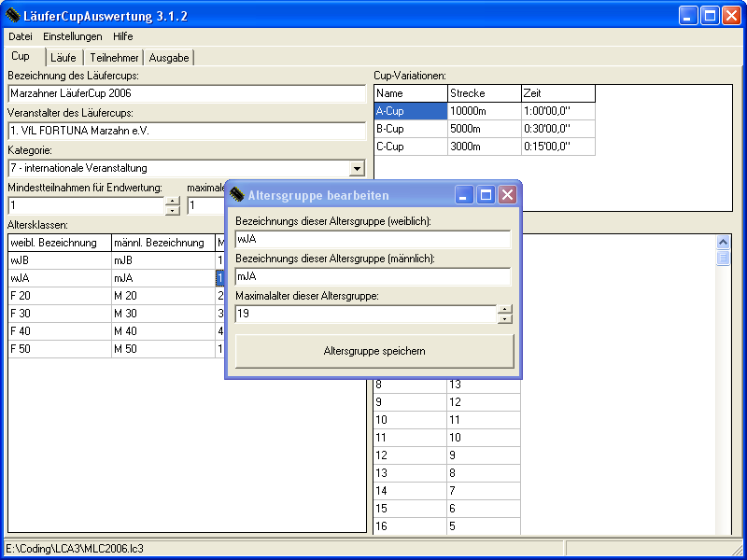This screenshot has height=560, width=747.
Task: Select the A-Cup row in Cup-Variationen
Action: point(411,111)
